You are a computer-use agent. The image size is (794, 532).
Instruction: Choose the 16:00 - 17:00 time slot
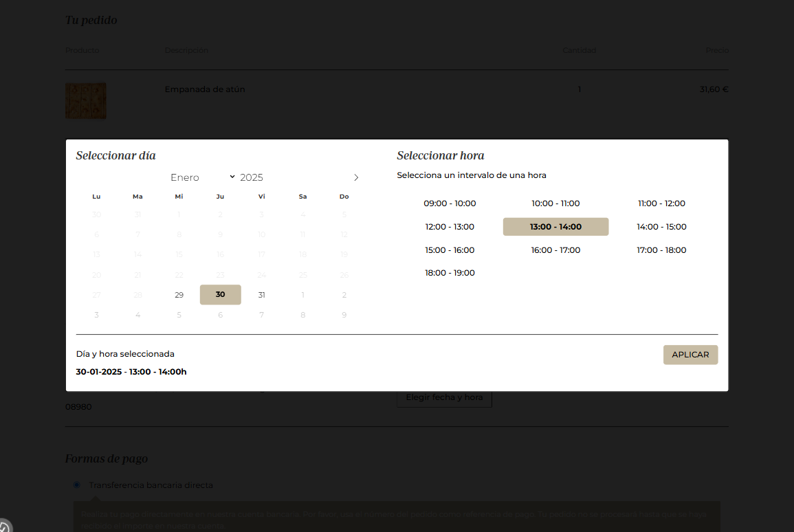[555, 250]
